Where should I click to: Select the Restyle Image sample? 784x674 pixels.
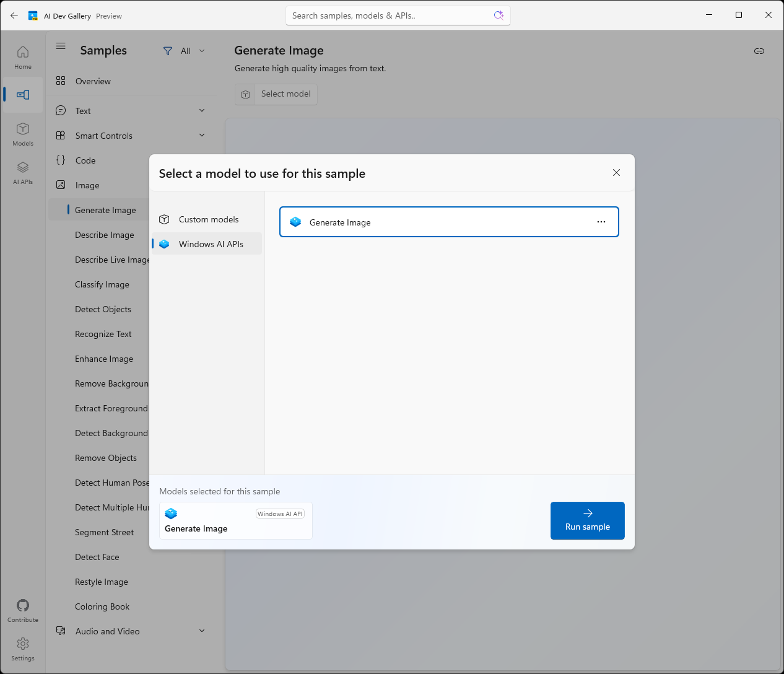point(102,582)
